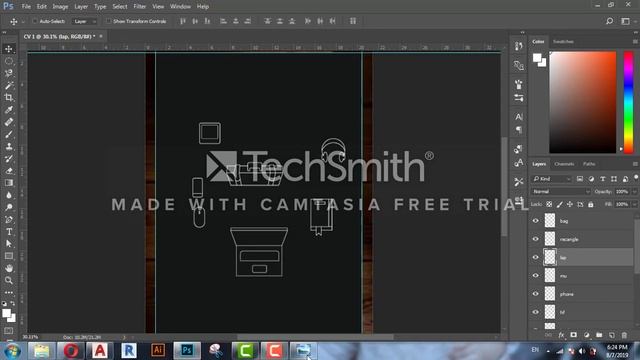Open the Color panel options menu
The image size is (640, 360).
tap(635, 42)
